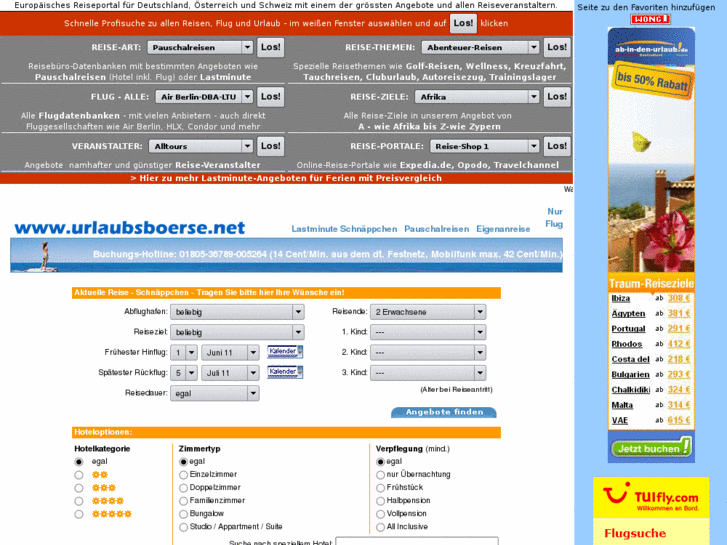Click Los! button next to Reise-Themen
The image size is (727, 545).
pos(557,47)
